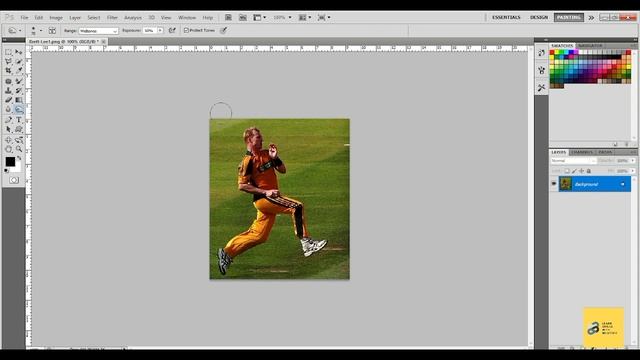640x360 pixels.
Task: Enable airbrush mode in options bar
Action: point(172,30)
